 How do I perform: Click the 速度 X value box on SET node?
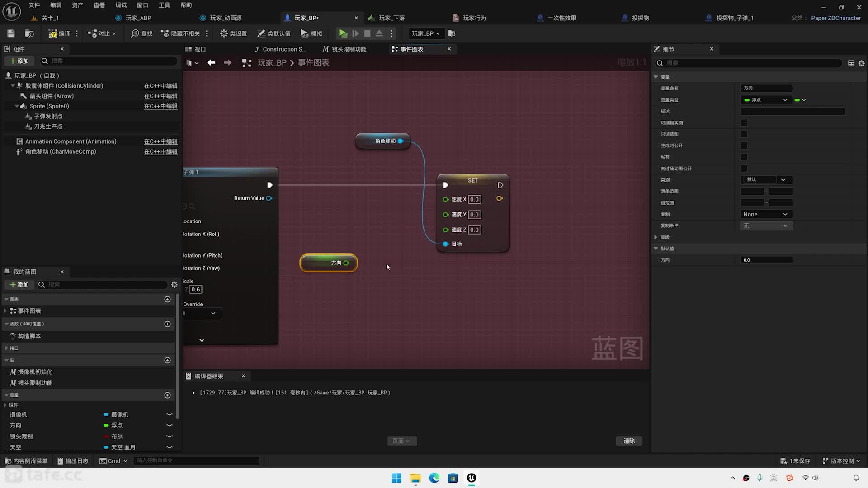[x=474, y=199]
